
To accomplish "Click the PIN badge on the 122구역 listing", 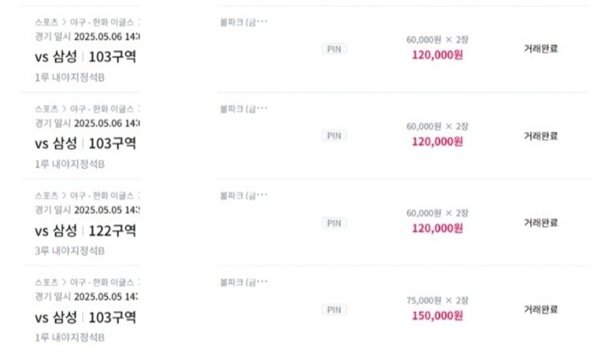I will tap(334, 223).
